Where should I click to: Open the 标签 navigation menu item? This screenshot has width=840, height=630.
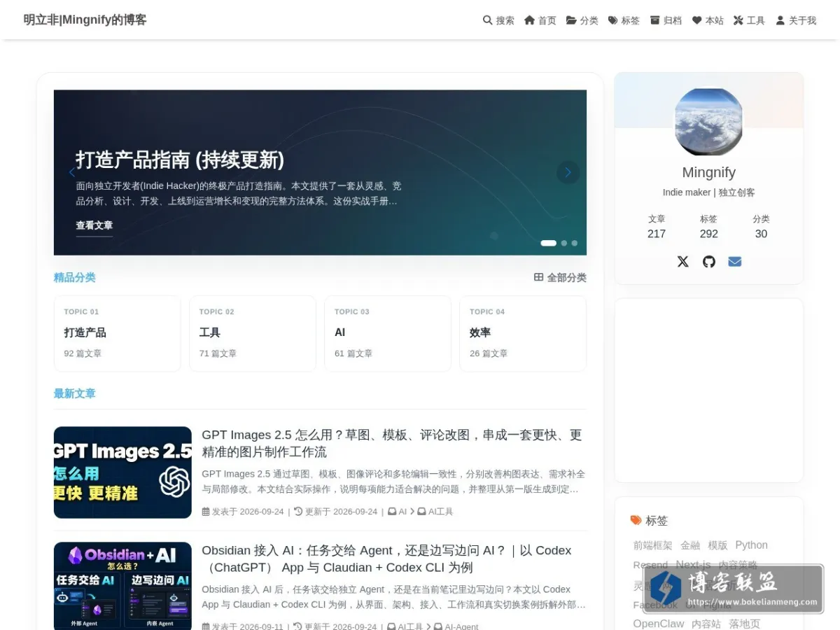[x=624, y=20]
